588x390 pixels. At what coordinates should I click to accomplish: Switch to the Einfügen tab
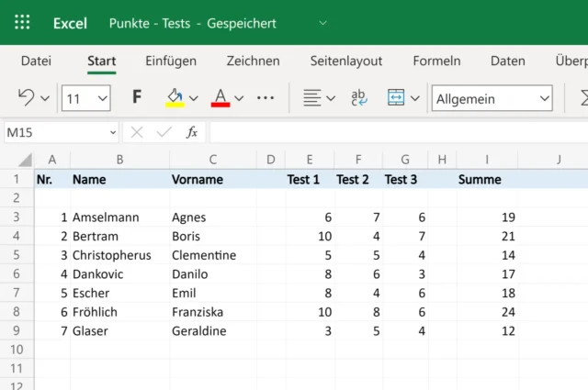click(171, 61)
